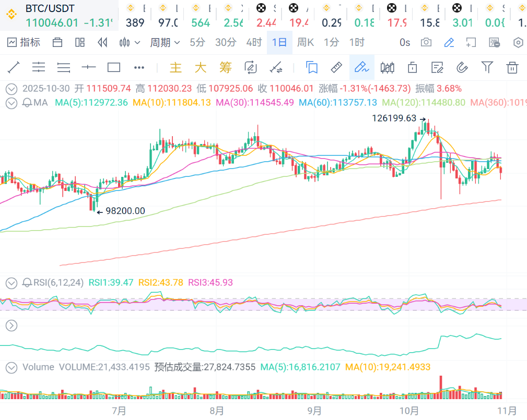Image resolution: width=527 pixels, height=420 pixels.
Task: Select the ruler measurement tool
Action: click(337, 67)
